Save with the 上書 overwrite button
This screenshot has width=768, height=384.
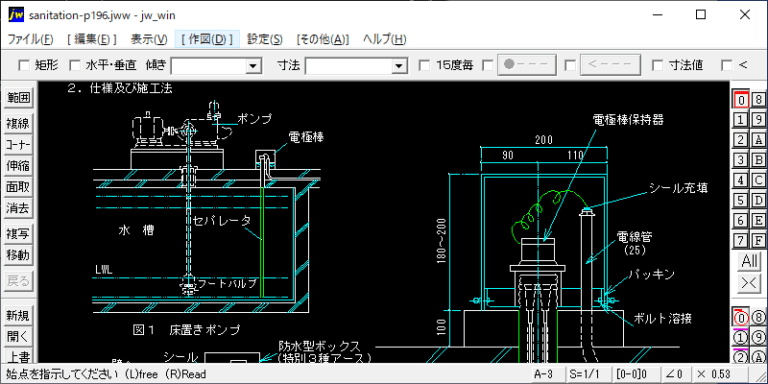pos(18,356)
